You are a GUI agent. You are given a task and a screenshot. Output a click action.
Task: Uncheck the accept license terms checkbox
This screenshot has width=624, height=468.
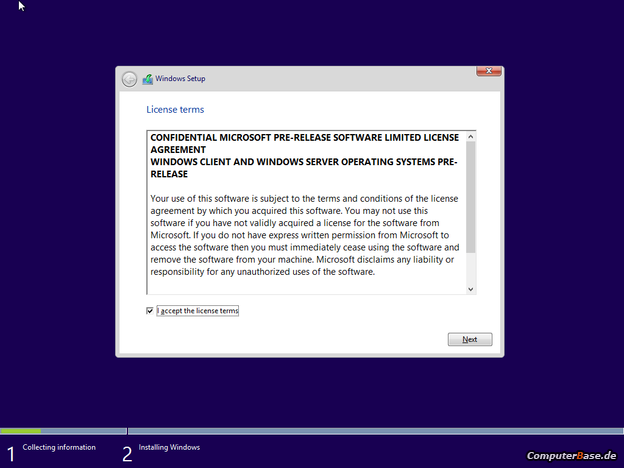[x=150, y=311]
